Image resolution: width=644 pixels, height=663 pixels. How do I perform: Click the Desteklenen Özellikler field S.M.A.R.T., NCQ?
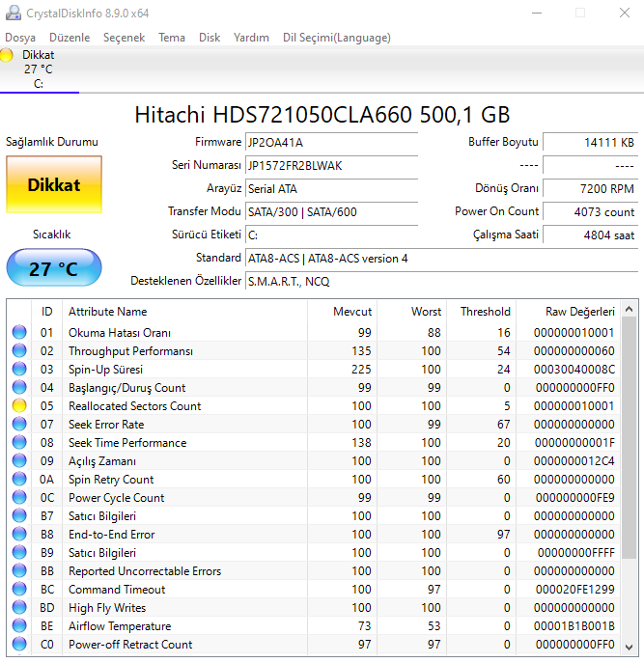point(441,282)
